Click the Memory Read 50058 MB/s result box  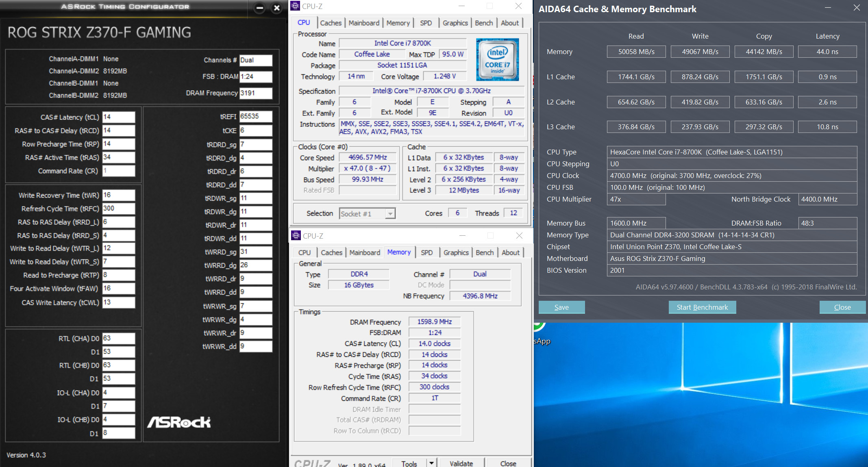(x=636, y=52)
